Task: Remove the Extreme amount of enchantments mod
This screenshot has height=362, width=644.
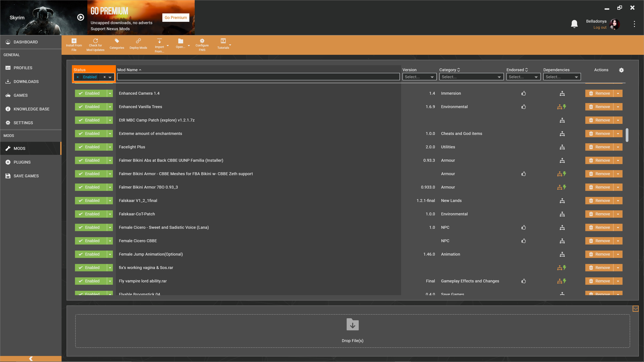Action: tap(599, 134)
